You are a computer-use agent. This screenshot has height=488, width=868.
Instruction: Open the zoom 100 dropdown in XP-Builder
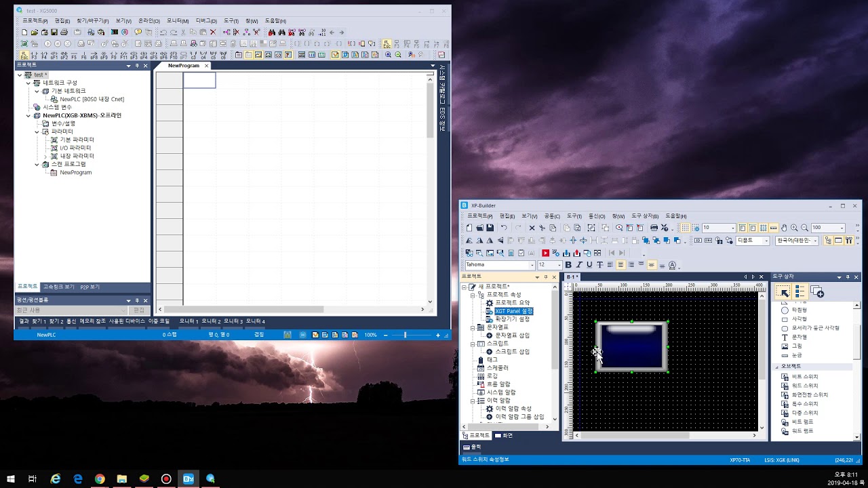click(x=842, y=228)
